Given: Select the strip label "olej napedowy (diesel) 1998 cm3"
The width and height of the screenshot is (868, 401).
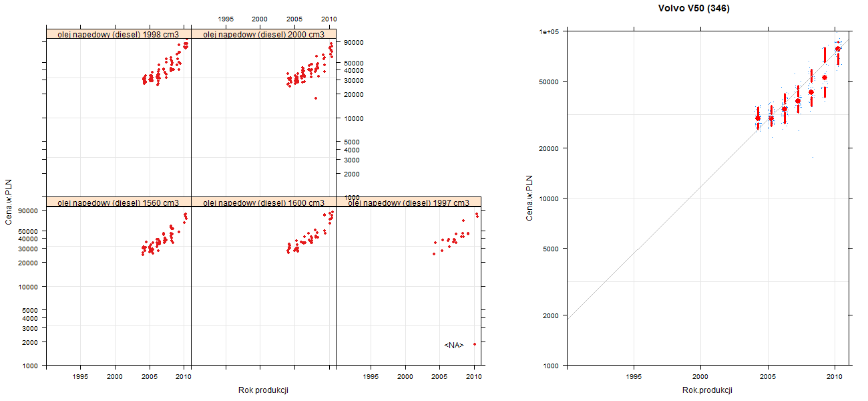Looking at the screenshot, I should [x=118, y=35].
